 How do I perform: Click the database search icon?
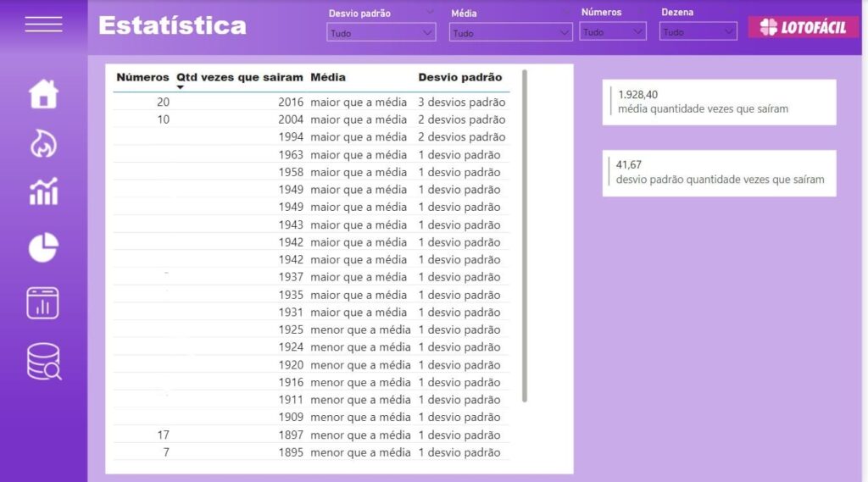pyautogui.click(x=43, y=361)
